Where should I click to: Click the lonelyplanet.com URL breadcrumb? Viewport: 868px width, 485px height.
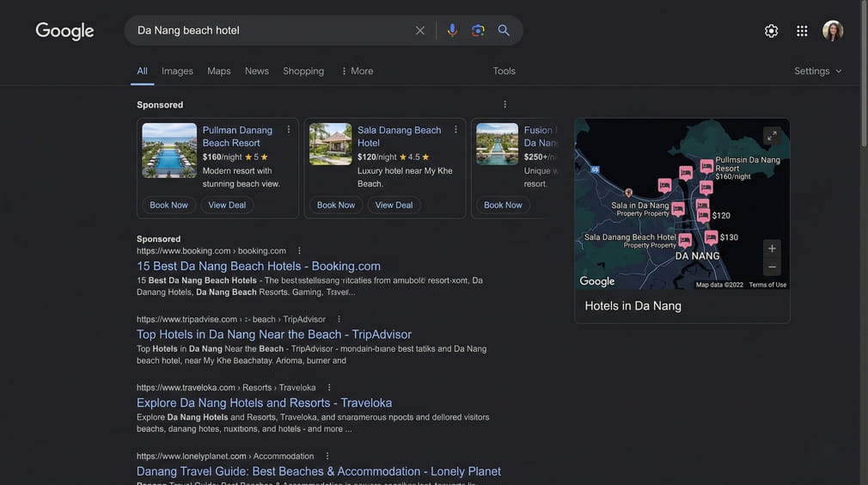click(225, 457)
